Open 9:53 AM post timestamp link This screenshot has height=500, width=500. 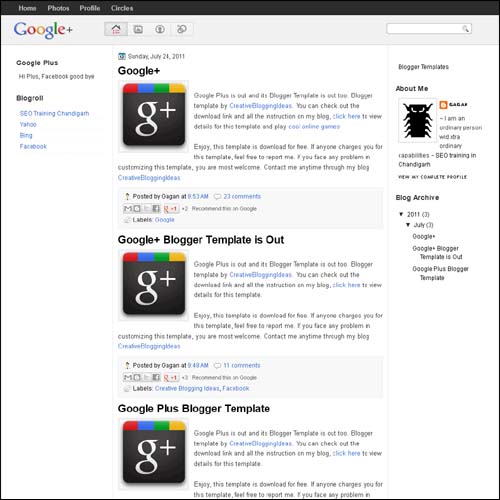click(198, 196)
